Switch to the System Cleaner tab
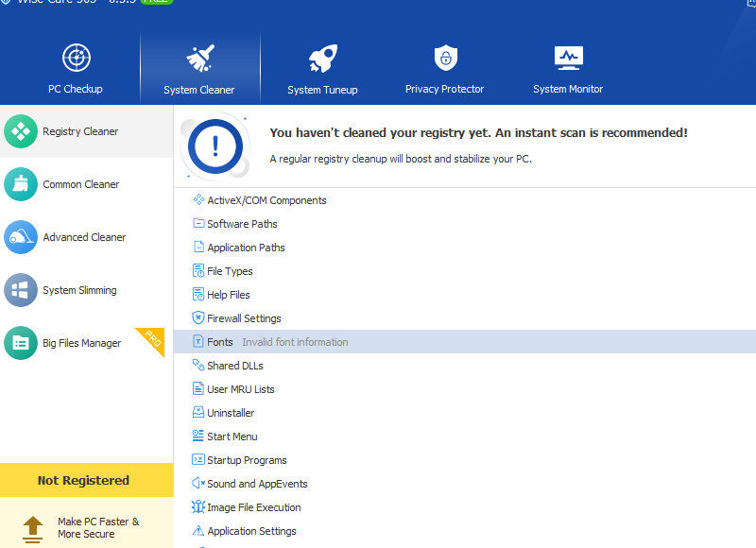 tap(200, 67)
